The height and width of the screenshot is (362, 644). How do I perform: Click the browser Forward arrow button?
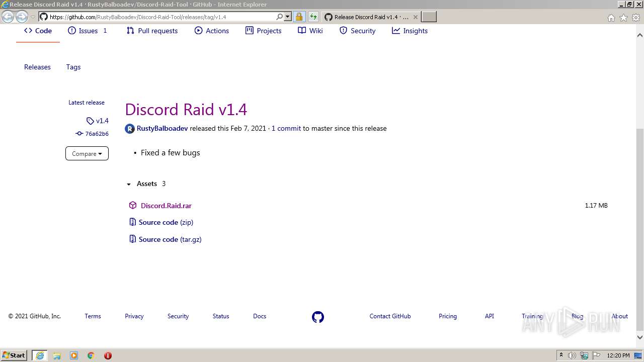(x=22, y=17)
